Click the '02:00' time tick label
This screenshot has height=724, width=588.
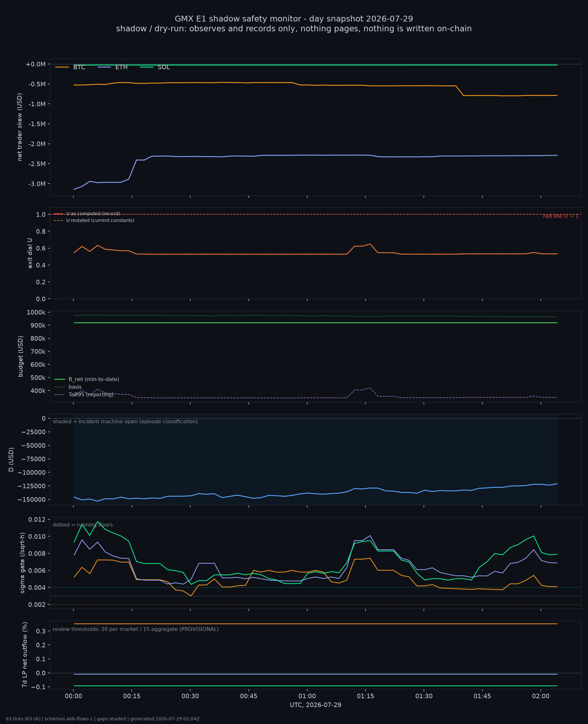pos(541,696)
